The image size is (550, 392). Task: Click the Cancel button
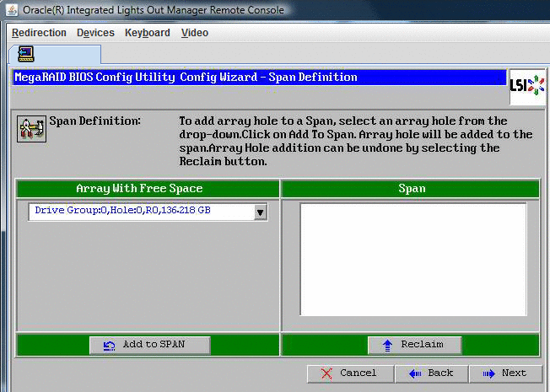coord(350,373)
